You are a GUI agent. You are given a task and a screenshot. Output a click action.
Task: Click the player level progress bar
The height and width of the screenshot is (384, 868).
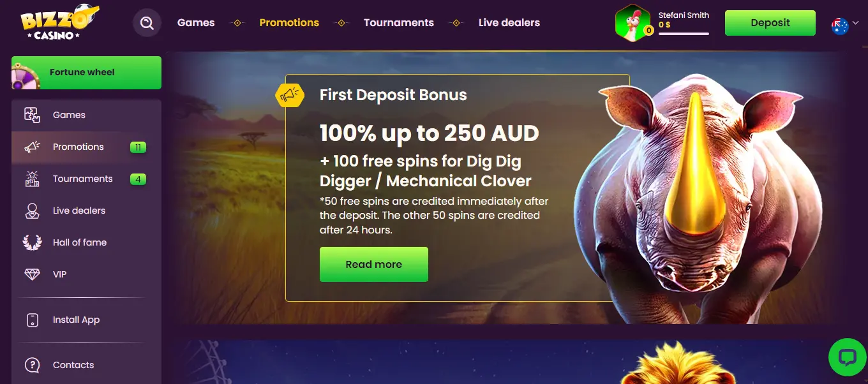click(x=684, y=34)
